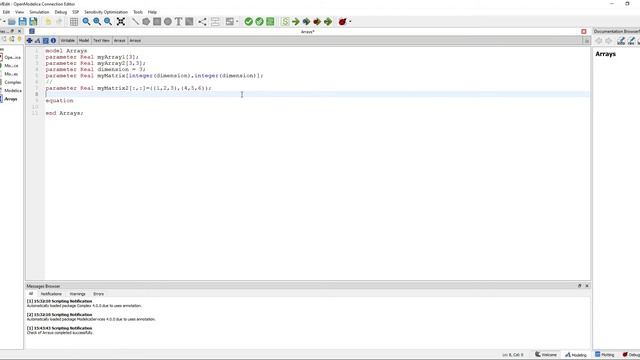
Task: Click the Simulation Setup S icon
Action: coord(285,22)
